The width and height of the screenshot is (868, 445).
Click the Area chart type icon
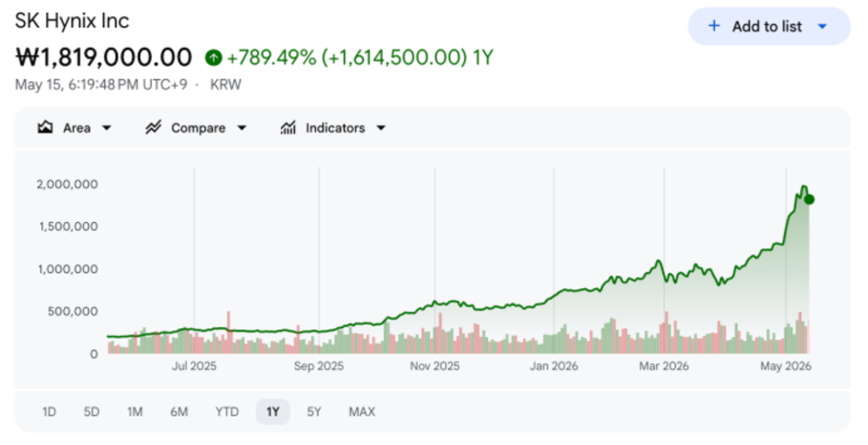(45, 128)
